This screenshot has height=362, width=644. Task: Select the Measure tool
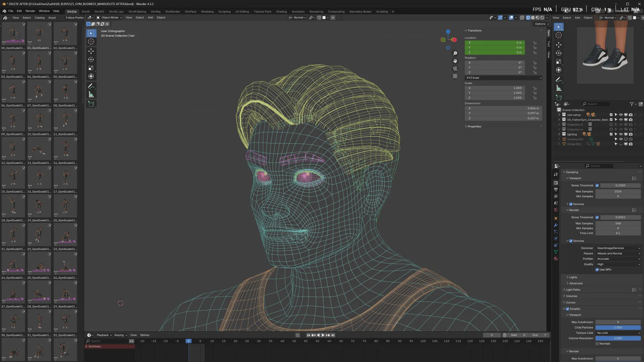[91, 94]
